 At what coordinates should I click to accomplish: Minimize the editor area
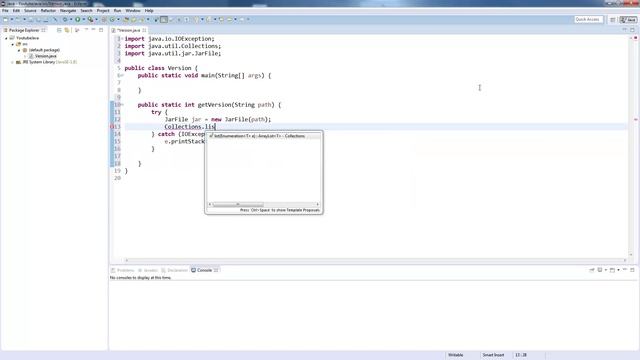[624, 30]
